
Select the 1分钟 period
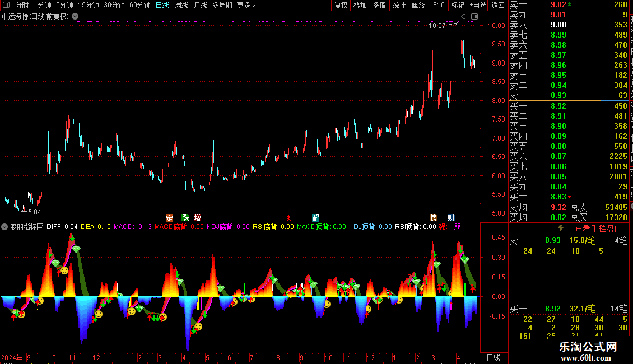click(43, 5)
